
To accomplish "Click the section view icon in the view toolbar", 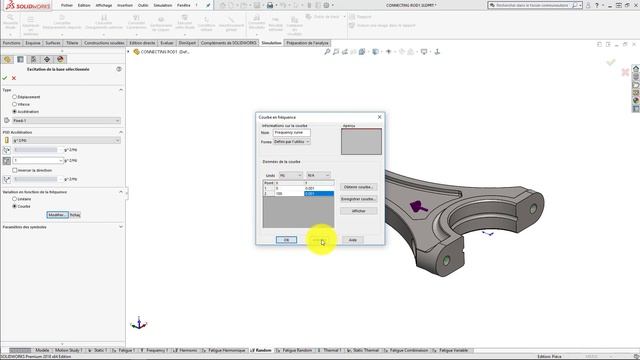I will 353,52.
